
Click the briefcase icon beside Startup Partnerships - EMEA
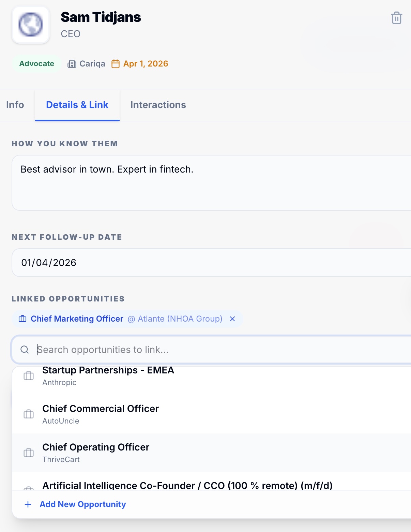29,376
